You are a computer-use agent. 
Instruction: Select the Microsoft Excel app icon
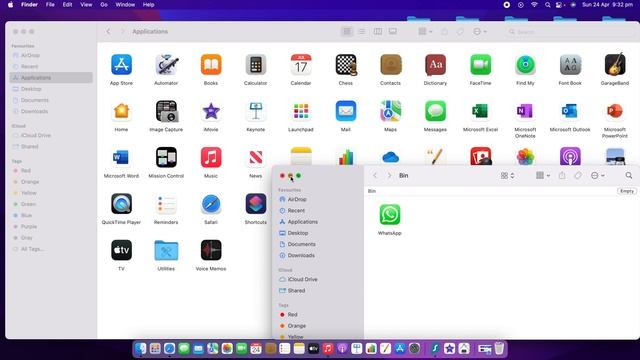[x=480, y=111]
